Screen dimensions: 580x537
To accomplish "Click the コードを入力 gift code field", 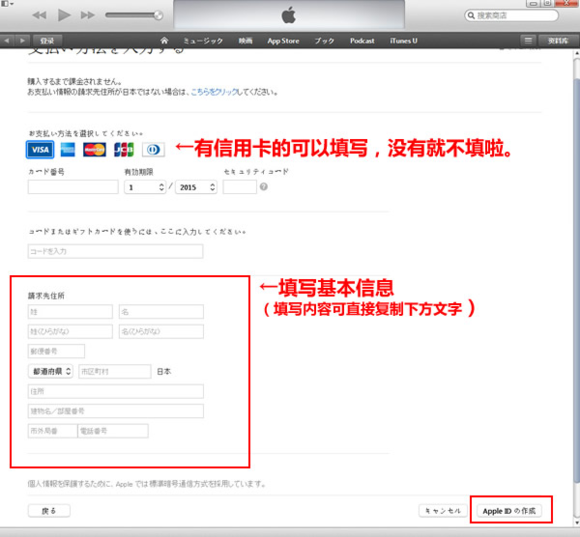I will click(x=115, y=251).
